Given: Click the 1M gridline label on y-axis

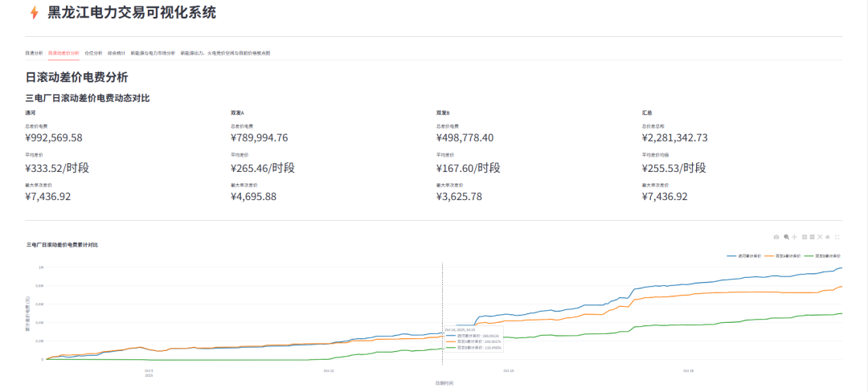Looking at the screenshot, I should click(x=40, y=267).
